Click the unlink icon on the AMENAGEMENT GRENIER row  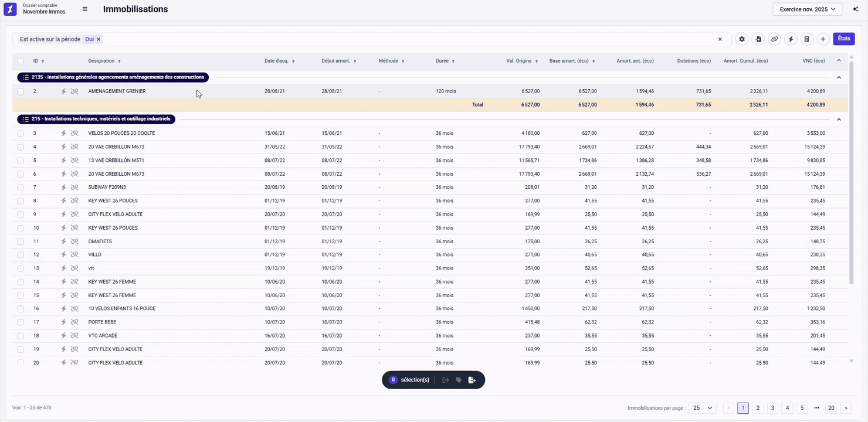[74, 91]
